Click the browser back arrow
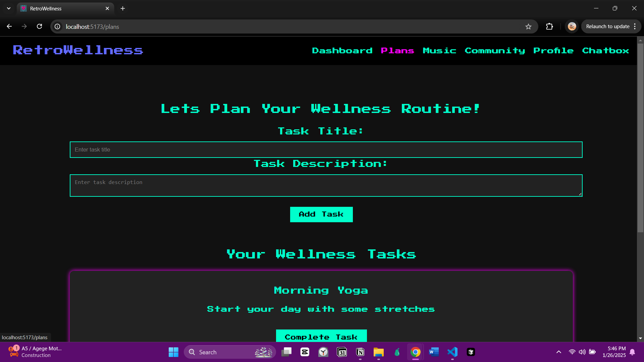 [9, 26]
